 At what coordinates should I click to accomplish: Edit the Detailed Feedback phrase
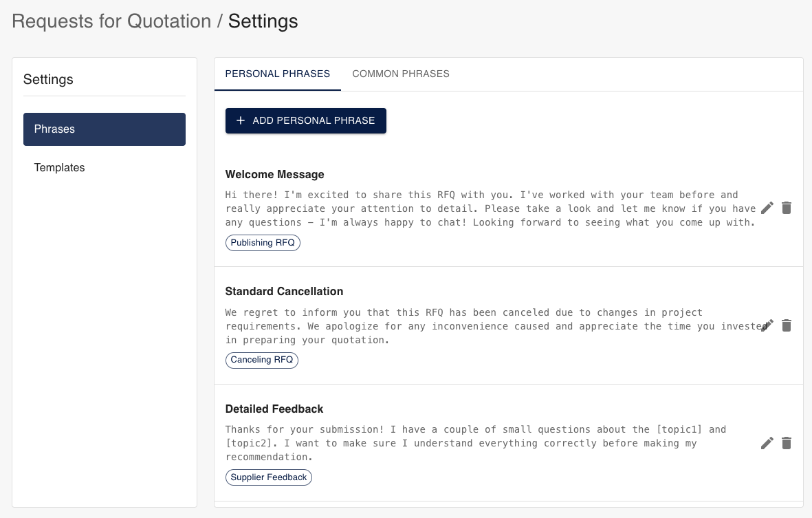pos(767,444)
